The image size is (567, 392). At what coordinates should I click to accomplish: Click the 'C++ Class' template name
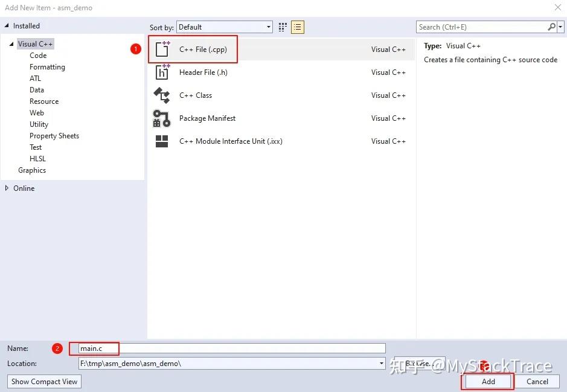click(196, 95)
